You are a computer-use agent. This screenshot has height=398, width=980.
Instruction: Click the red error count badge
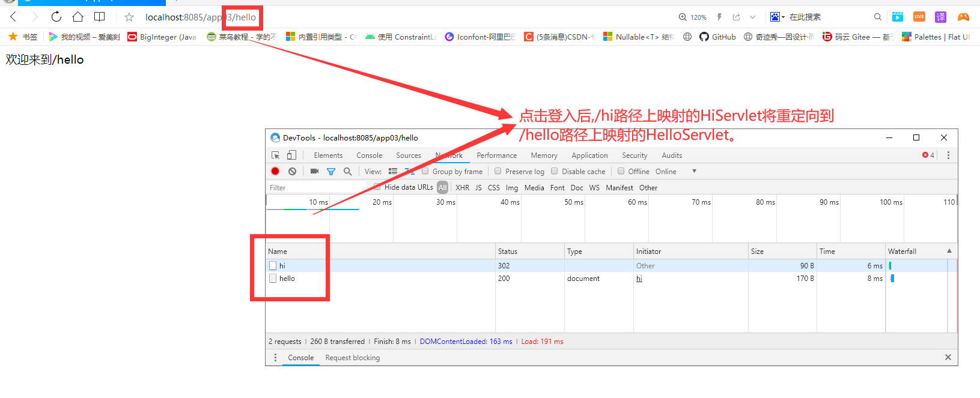click(928, 155)
